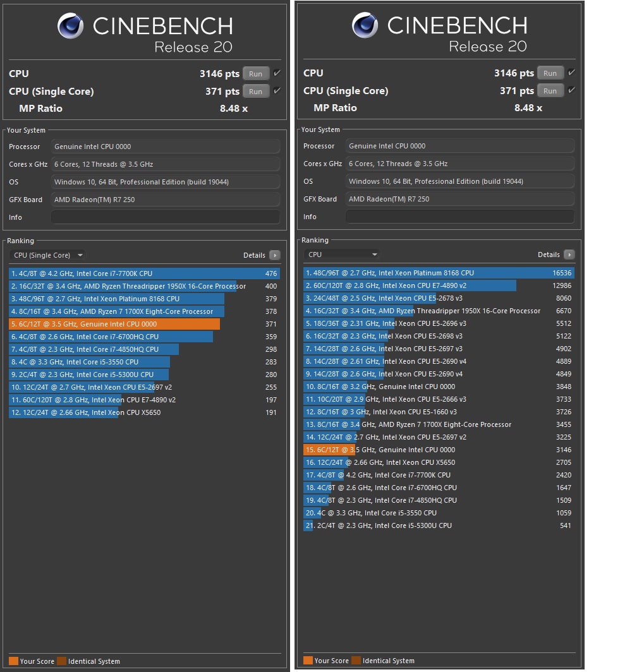Select Xeon E5-2697 v3 row scoring 4902
The height and width of the screenshot is (672, 632).
[x=439, y=349]
